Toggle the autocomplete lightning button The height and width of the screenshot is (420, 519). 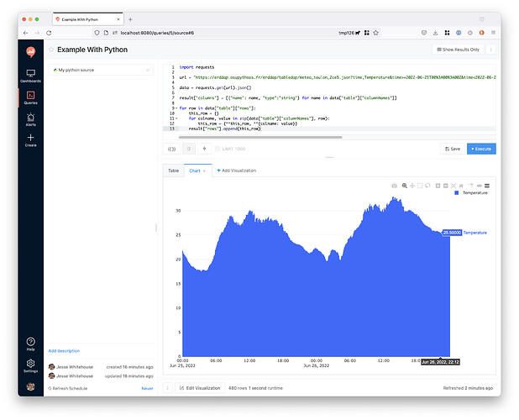point(204,149)
